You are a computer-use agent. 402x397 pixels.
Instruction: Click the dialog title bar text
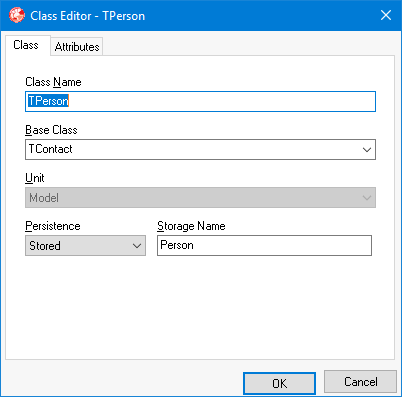pyautogui.click(x=88, y=16)
